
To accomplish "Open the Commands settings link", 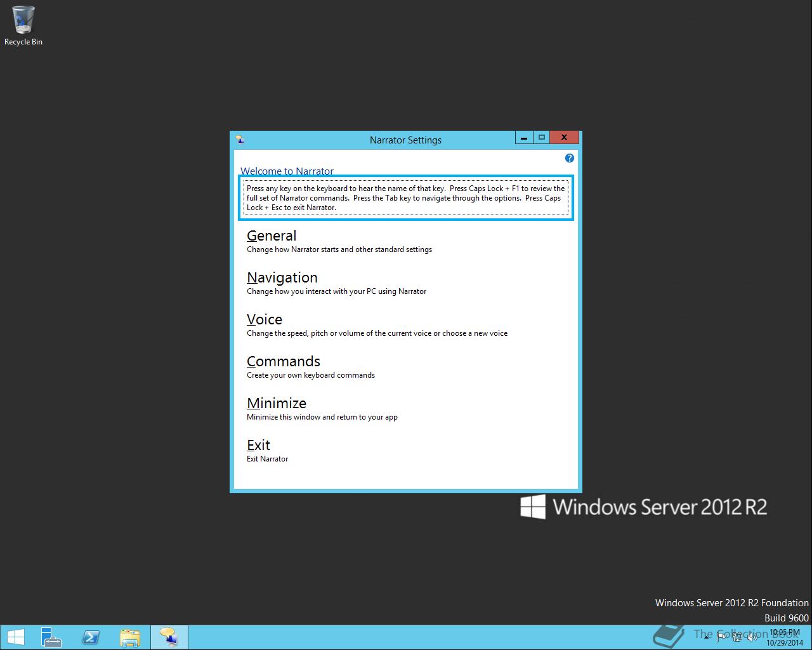I will point(284,361).
